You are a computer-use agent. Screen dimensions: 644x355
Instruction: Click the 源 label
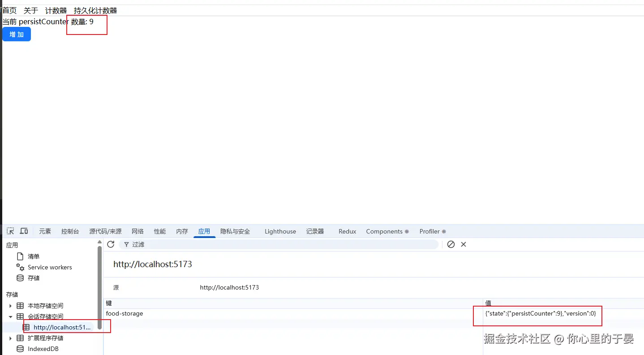coord(116,287)
